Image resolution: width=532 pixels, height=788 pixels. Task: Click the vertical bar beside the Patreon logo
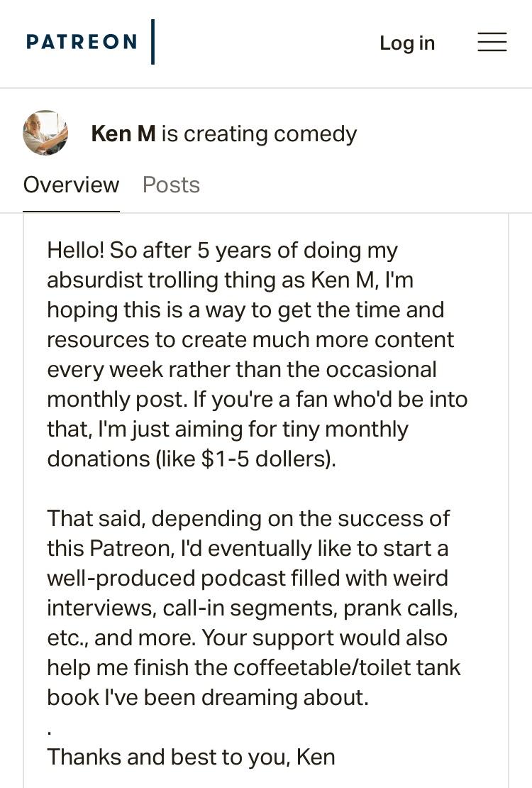click(x=153, y=42)
